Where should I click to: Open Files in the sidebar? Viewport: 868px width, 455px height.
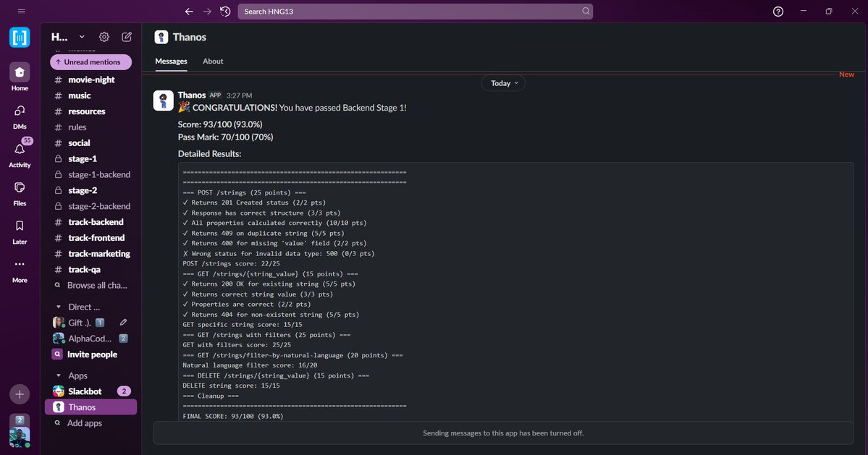[x=20, y=193]
